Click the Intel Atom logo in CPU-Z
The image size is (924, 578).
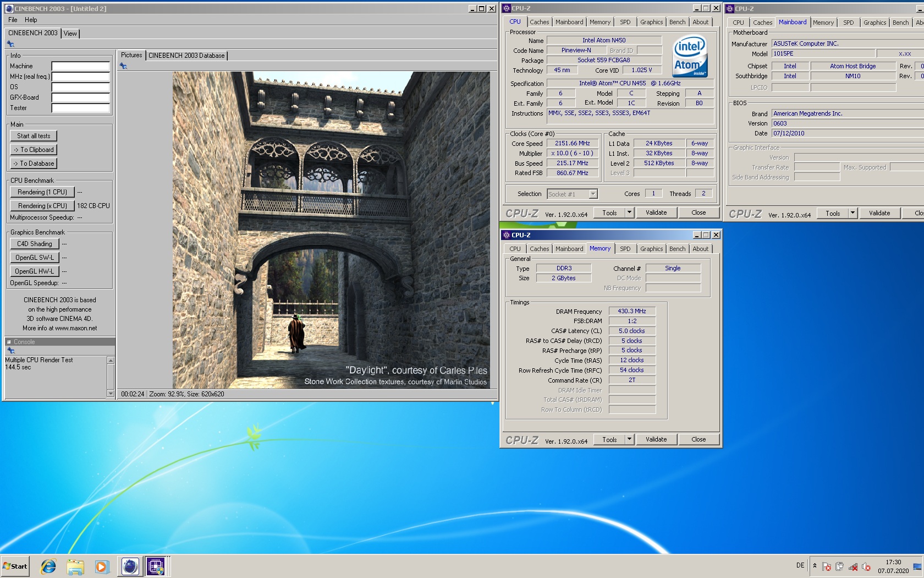(691, 57)
